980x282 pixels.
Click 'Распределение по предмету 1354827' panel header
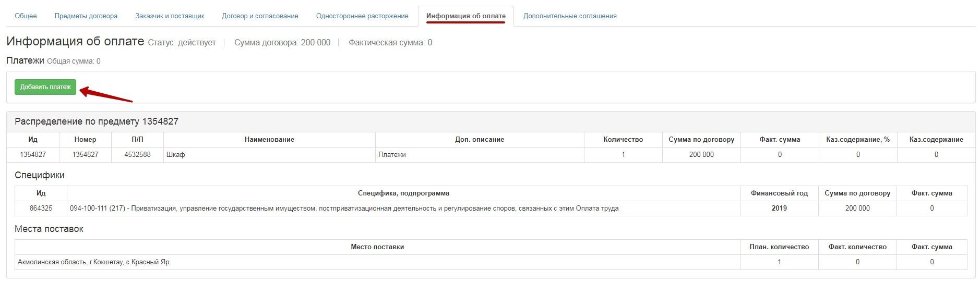[97, 121]
